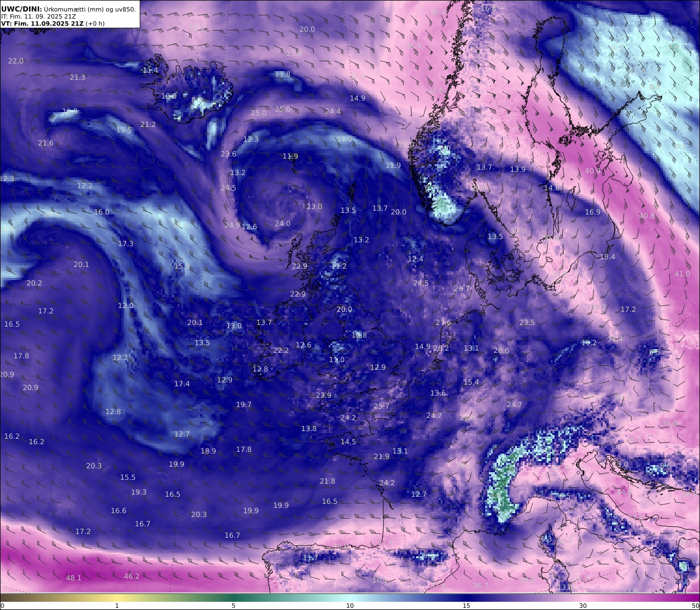
Task: Click the 19.3 value on the map
Action: coord(139,492)
